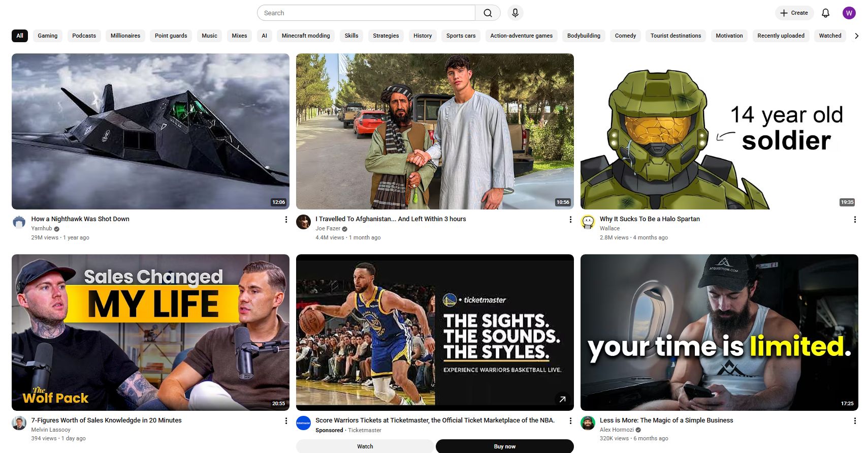Open 'How a Nighthawk Was Shot Down' title

[x=80, y=219]
